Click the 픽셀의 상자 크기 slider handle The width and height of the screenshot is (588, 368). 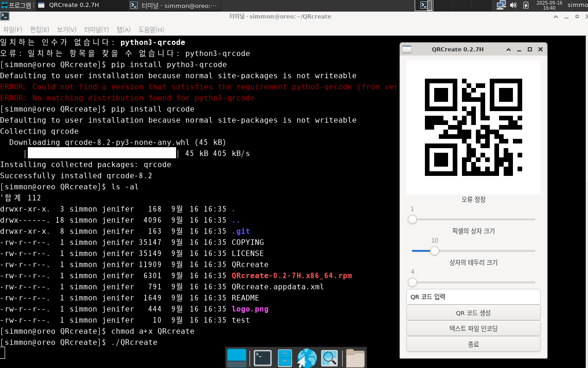[x=434, y=251]
